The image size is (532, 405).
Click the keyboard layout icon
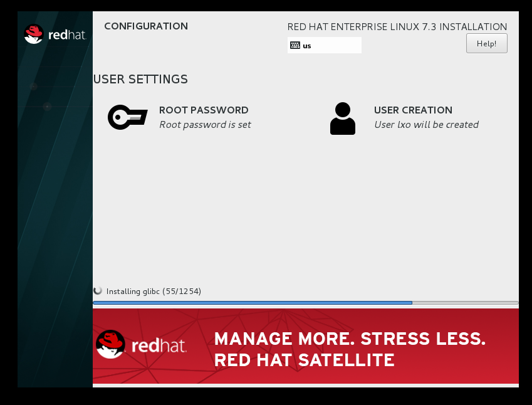(295, 45)
